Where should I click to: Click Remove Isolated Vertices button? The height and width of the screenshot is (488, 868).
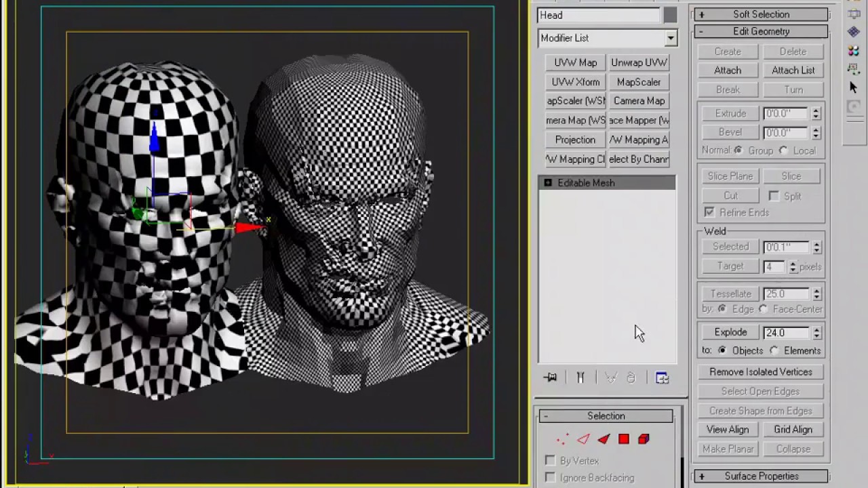pyautogui.click(x=761, y=372)
